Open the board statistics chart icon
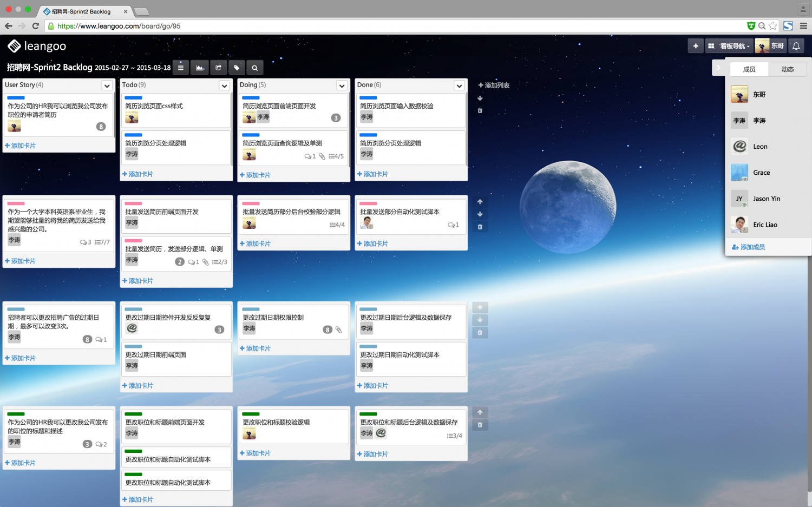 [x=200, y=68]
